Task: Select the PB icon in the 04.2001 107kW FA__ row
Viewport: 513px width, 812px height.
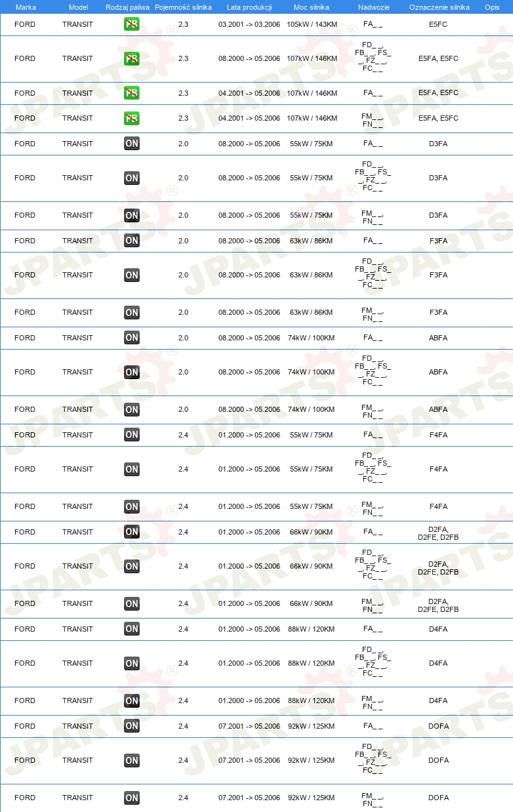Action: (132, 93)
